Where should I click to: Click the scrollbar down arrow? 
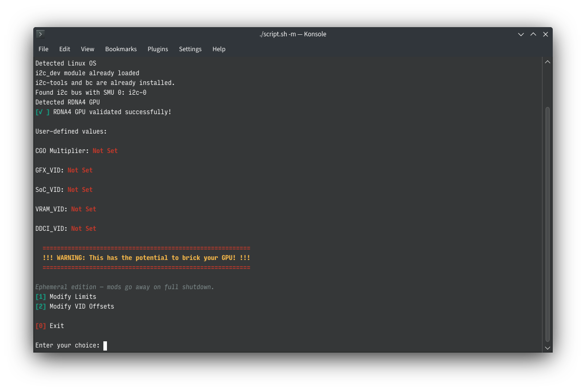coord(548,348)
